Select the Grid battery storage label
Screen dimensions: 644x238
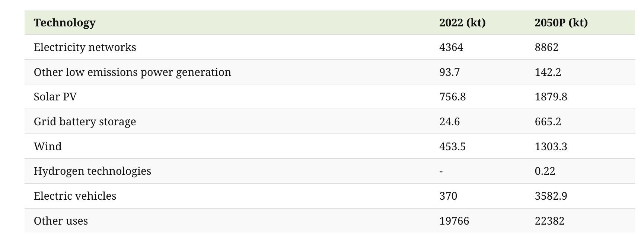(x=85, y=122)
